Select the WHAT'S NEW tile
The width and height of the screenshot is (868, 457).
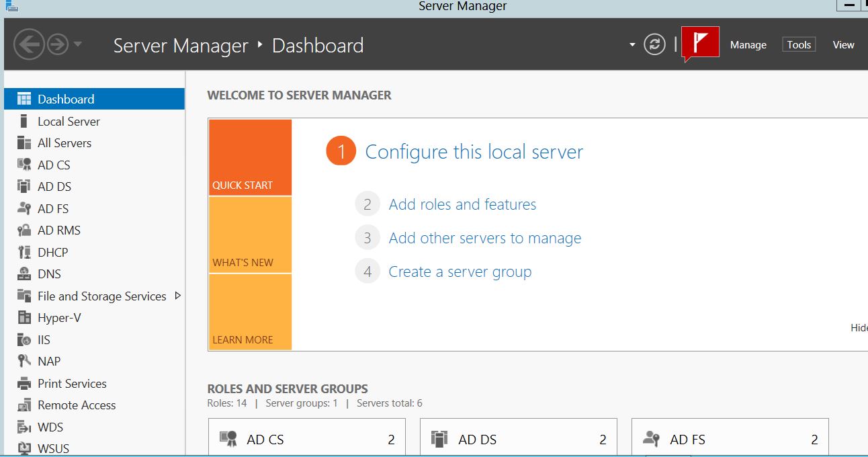pos(250,235)
